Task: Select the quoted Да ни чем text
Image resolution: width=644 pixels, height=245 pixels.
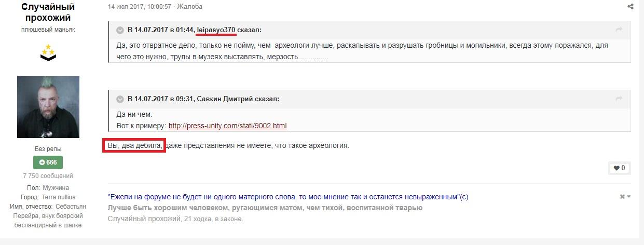Action: [x=134, y=114]
